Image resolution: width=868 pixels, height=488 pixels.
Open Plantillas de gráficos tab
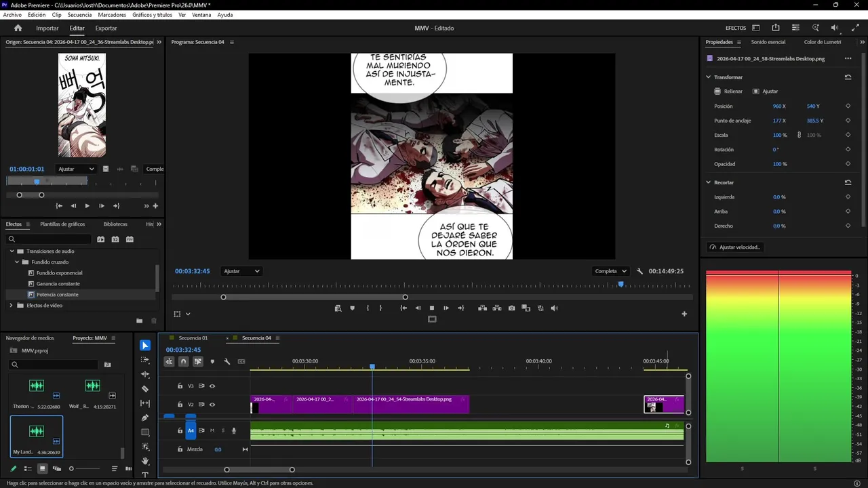[62, 224]
